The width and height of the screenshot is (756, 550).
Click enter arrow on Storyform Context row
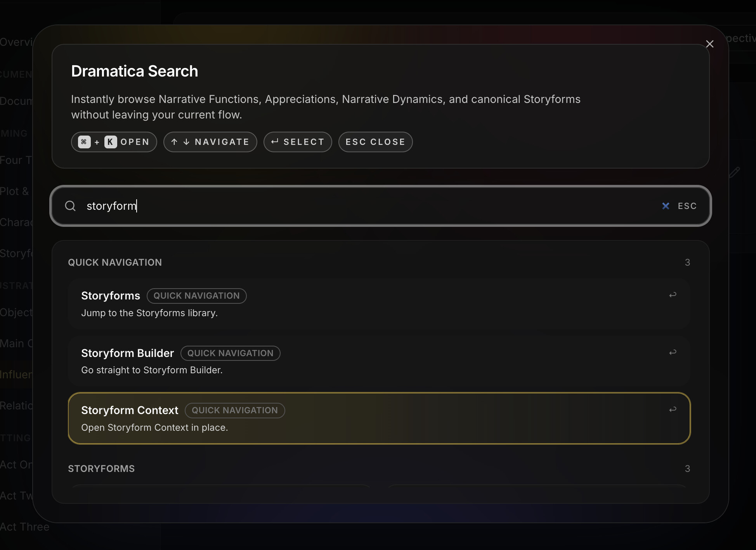pyautogui.click(x=673, y=410)
